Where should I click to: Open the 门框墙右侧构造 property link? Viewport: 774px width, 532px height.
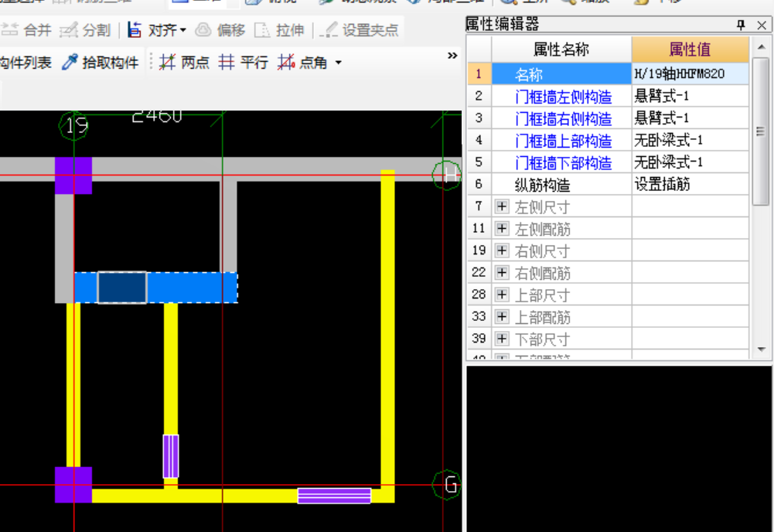(563, 118)
